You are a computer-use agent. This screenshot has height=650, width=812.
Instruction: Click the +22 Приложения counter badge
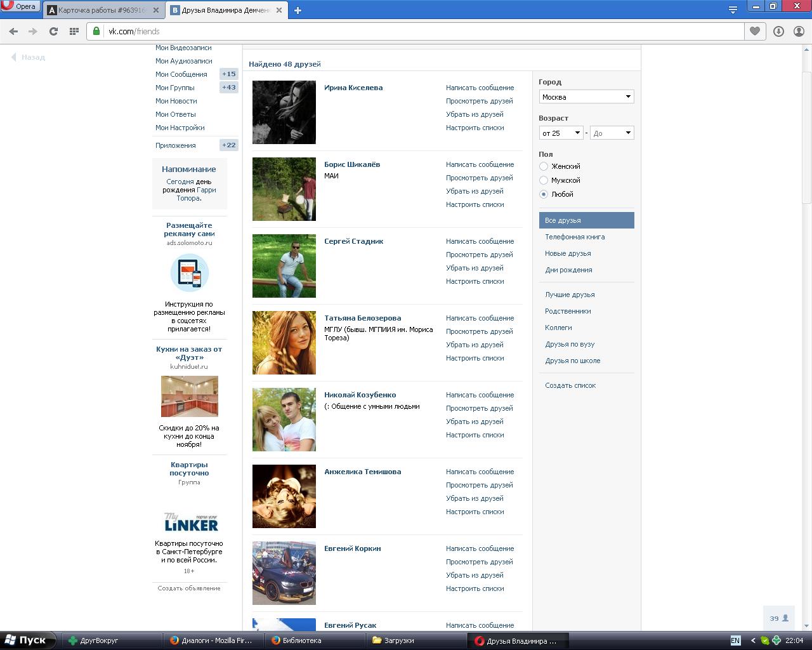[229, 145]
